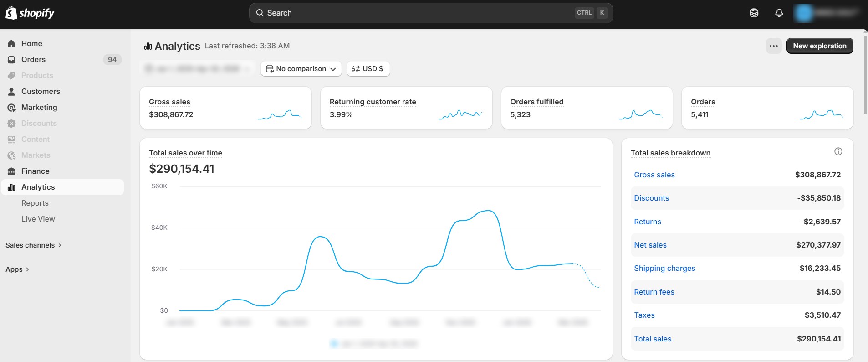Image resolution: width=868 pixels, height=362 pixels.
Task: Open the Sidekick assistant icon
Action: point(754,13)
